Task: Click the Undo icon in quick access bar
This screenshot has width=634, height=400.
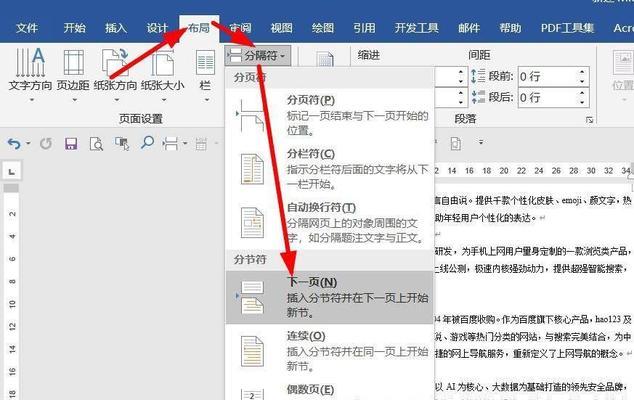Action: (14, 143)
